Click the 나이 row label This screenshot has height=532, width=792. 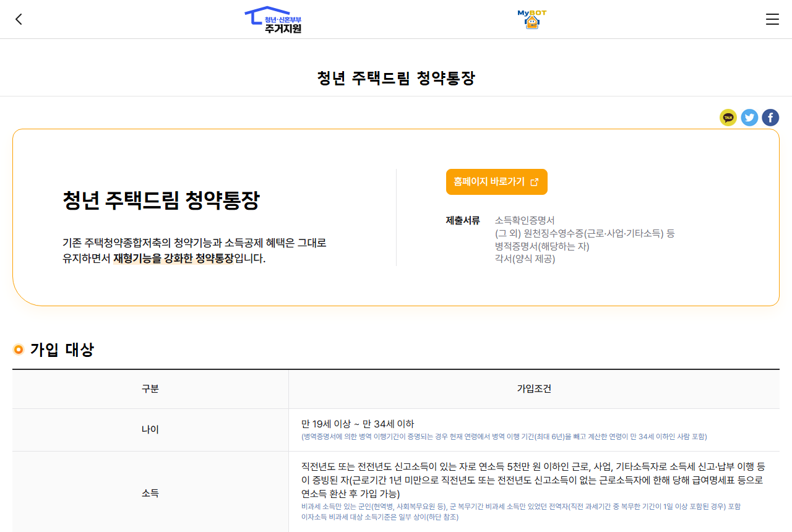[150, 429]
